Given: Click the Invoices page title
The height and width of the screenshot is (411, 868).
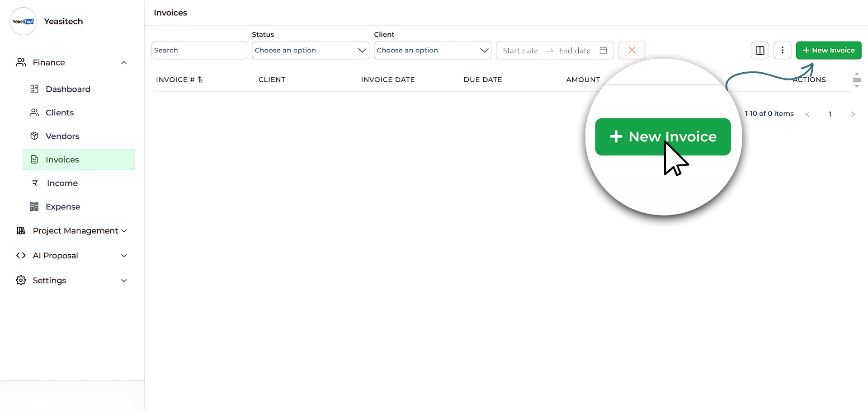Looking at the screenshot, I should [170, 13].
